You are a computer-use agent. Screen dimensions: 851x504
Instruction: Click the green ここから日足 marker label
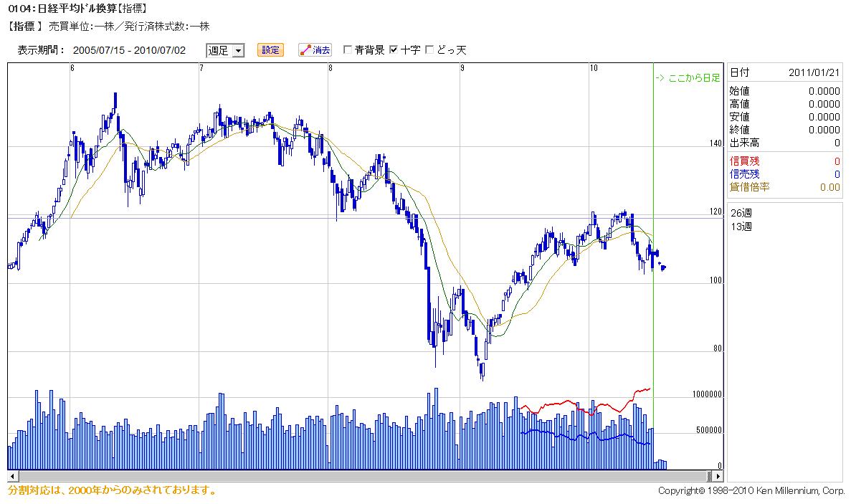688,78
